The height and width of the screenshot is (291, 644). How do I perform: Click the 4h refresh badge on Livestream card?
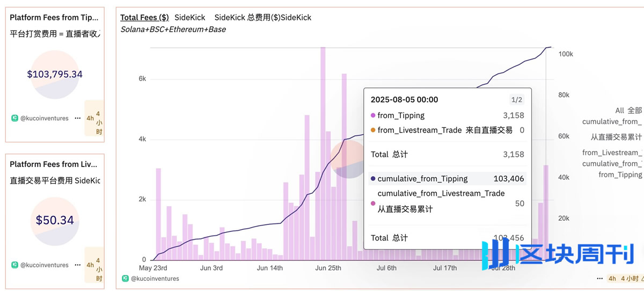90,265
